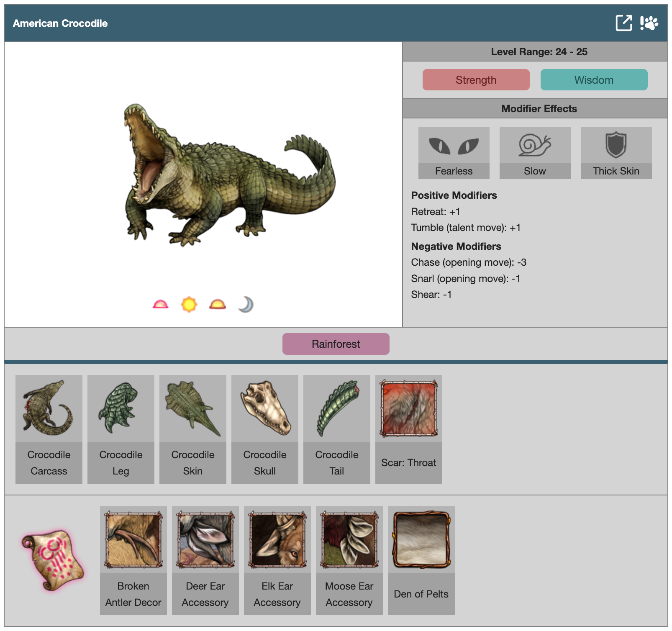Click the American Crocodile title

60,23
